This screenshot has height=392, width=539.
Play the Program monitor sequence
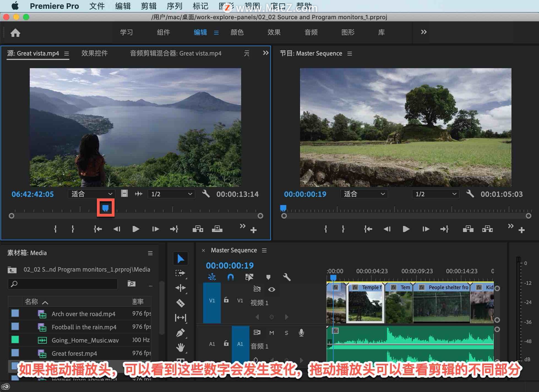[406, 229]
